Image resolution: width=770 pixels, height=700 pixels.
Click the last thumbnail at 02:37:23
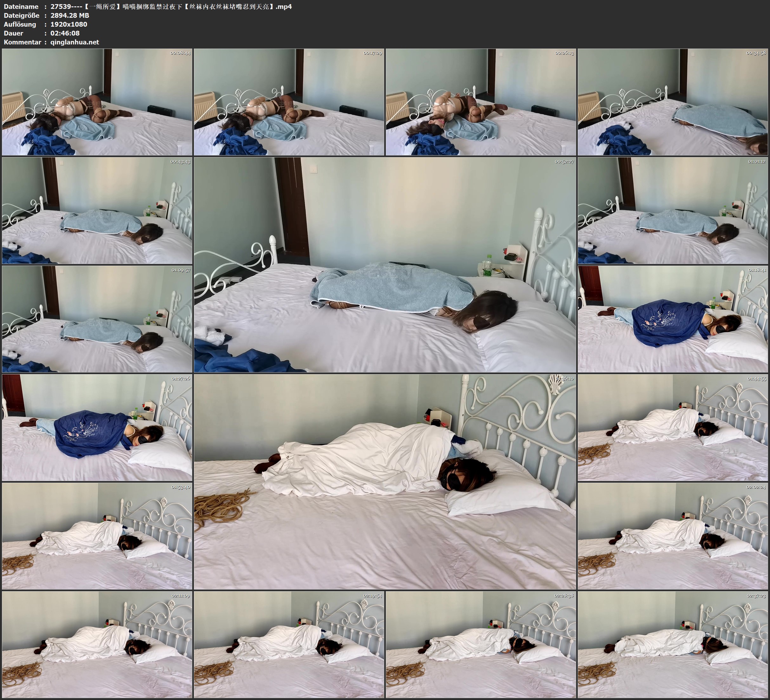pos(673,644)
